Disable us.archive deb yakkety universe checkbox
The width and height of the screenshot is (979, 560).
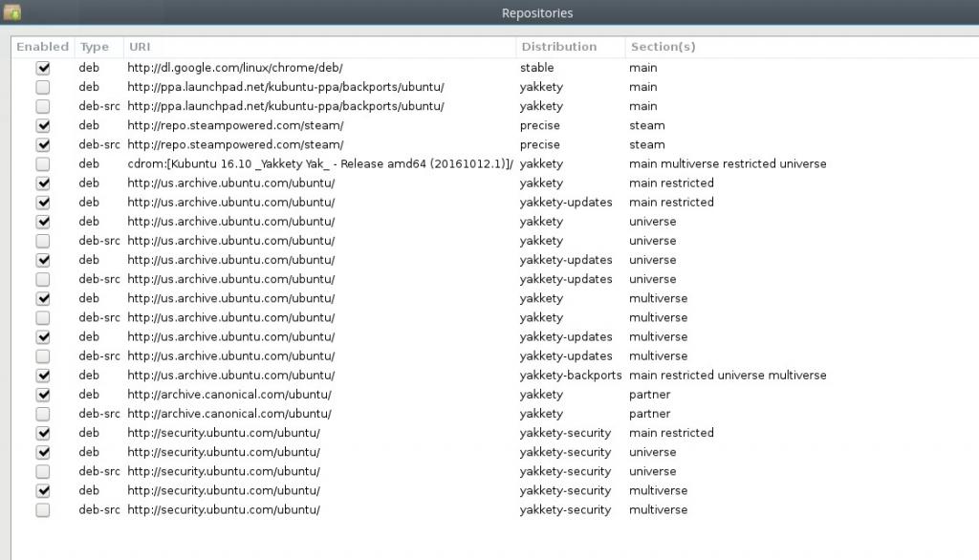coord(42,222)
